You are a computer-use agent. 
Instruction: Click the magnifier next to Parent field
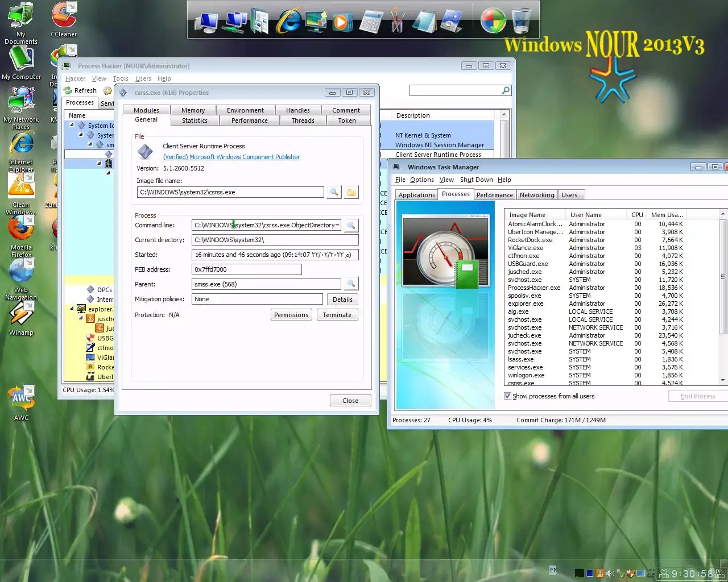click(x=351, y=284)
